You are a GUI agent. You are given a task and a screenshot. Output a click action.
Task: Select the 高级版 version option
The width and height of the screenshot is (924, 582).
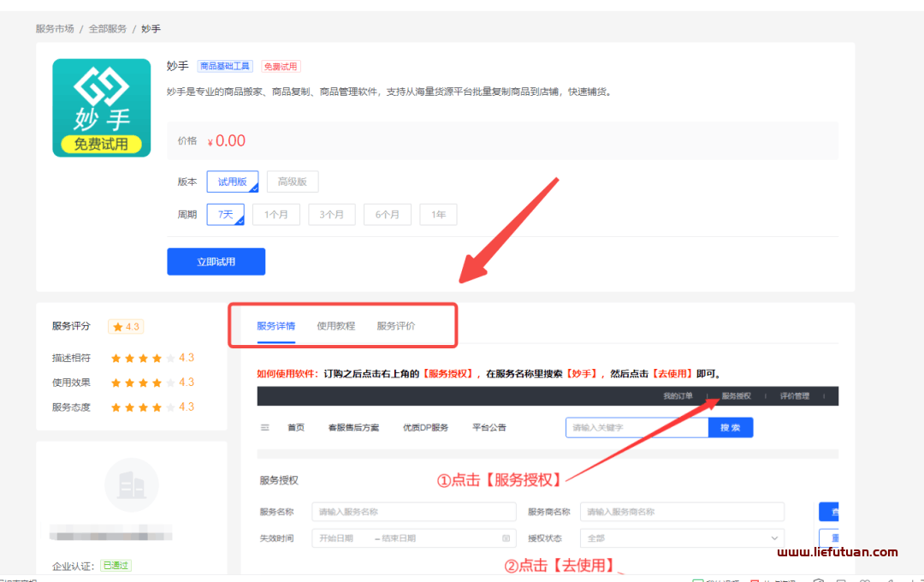click(293, 181)
